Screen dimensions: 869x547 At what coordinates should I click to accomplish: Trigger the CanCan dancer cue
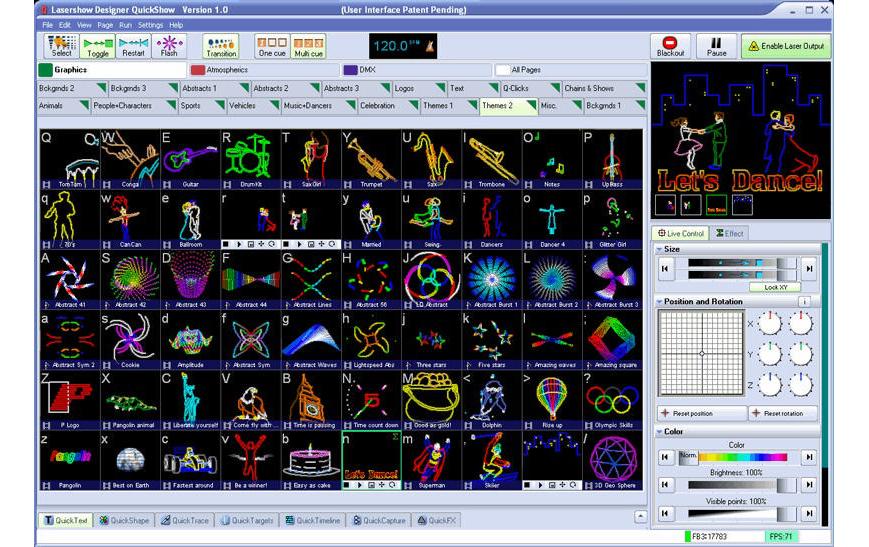[130, 219]
